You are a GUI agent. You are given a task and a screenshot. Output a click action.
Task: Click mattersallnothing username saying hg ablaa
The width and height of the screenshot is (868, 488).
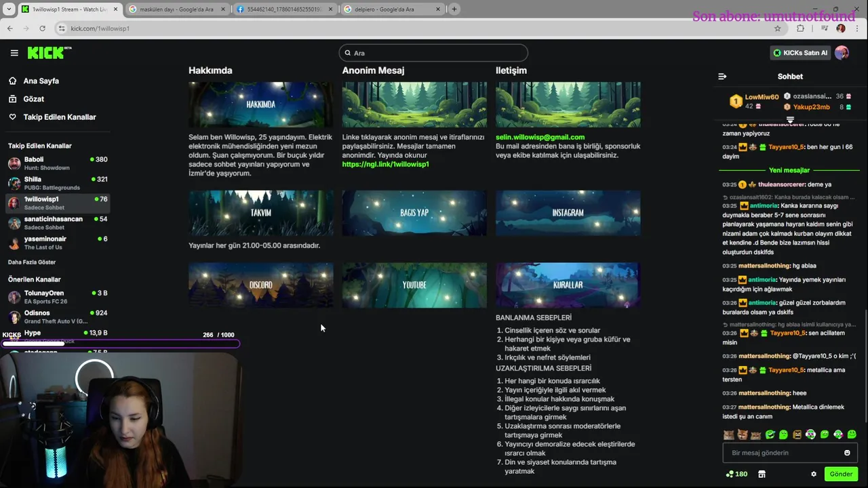click(x=764, y=266)
